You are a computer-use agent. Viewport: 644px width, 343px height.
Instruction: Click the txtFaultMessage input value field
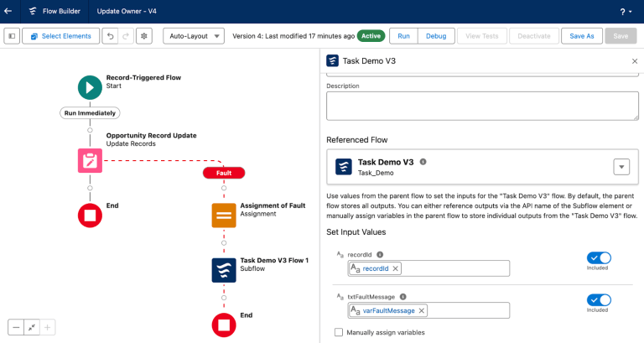pos(428,310)
